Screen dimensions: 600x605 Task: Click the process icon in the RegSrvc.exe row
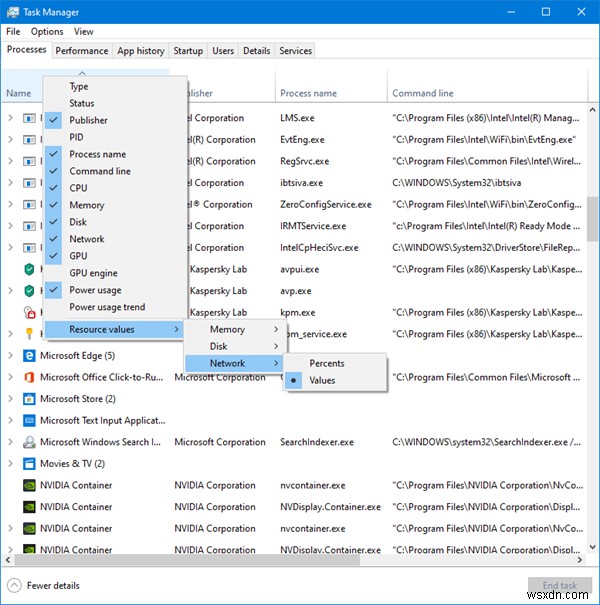point(29,161)
